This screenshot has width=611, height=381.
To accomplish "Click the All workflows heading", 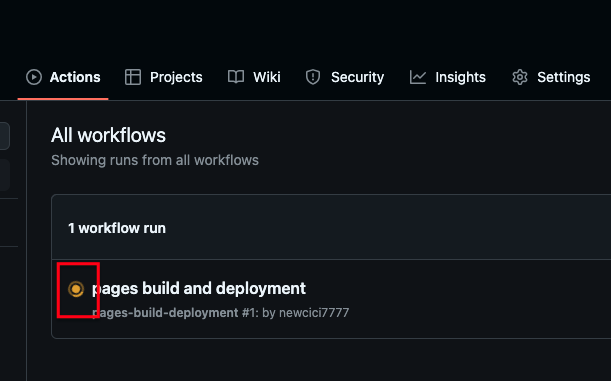I will click(108, 135).
